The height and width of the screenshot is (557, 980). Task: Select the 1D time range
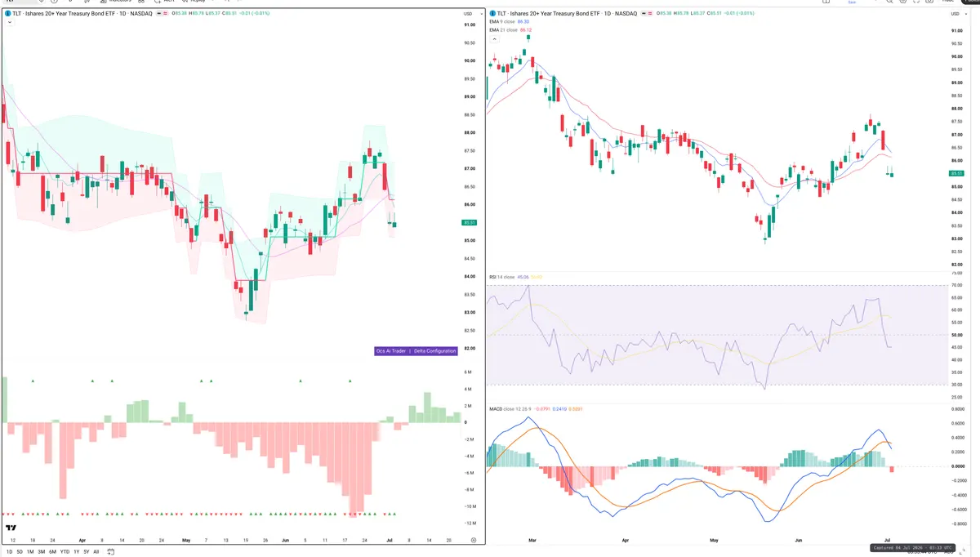pos(9,552)
